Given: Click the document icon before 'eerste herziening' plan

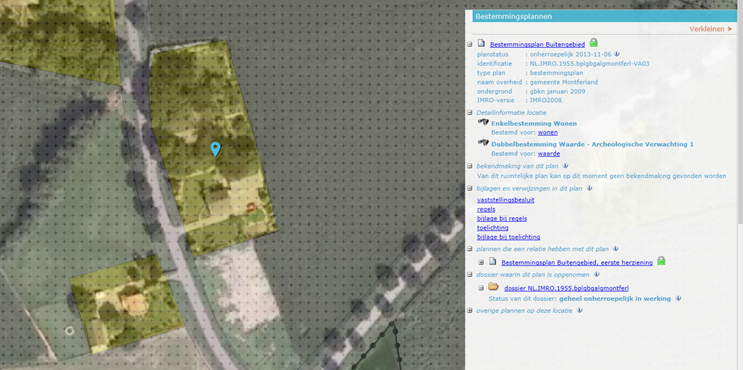Looking at the screenshot, I should pyautogui.click(x=493, y=262).
